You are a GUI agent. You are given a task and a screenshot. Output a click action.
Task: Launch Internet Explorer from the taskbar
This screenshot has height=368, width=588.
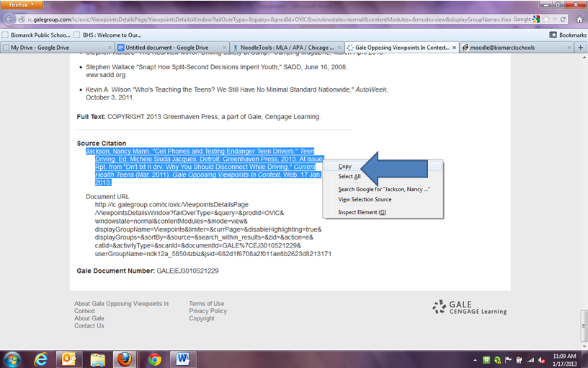[x=40, y=359]
